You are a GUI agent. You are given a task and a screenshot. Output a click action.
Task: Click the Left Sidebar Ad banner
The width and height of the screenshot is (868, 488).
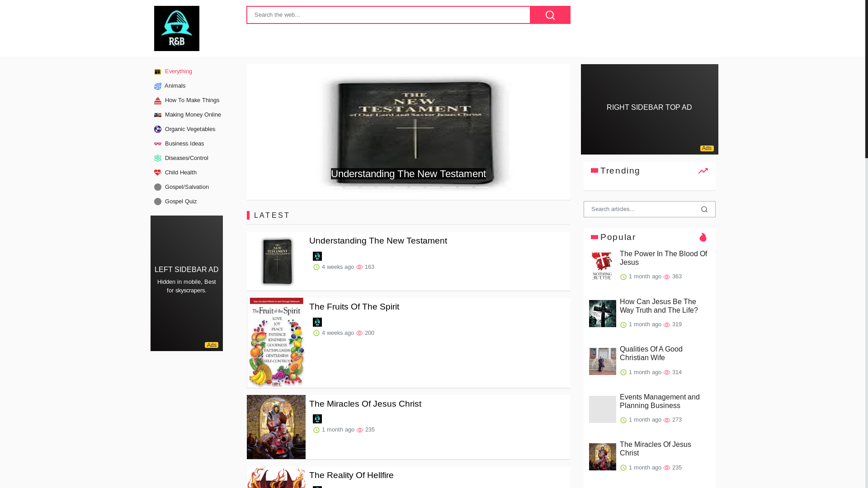[187, 283]
